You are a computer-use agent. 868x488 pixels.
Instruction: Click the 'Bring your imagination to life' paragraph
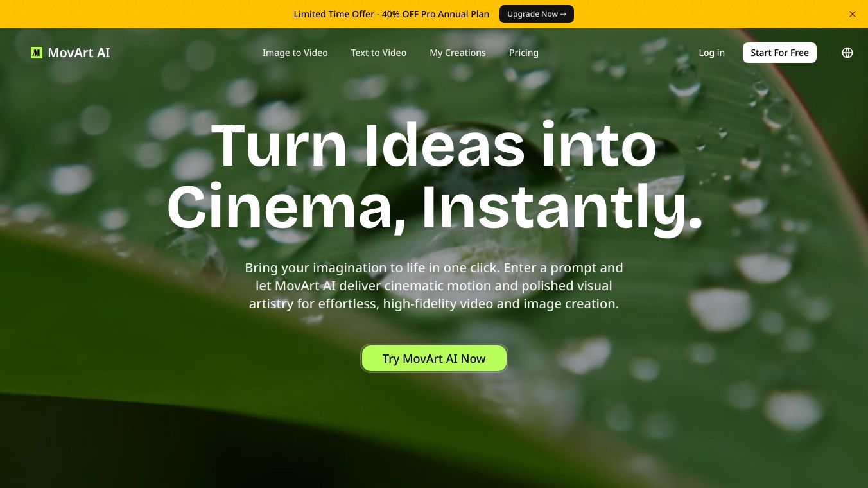click(434, 286)
